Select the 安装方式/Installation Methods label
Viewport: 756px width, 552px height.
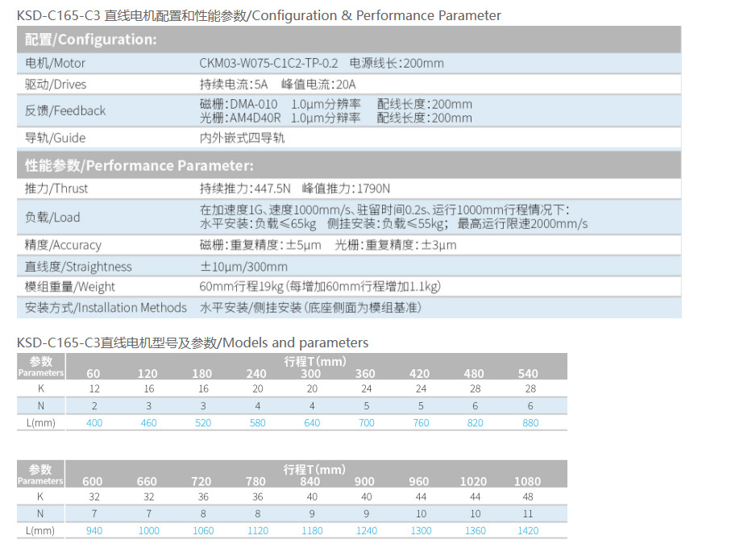tap(106, 308)
